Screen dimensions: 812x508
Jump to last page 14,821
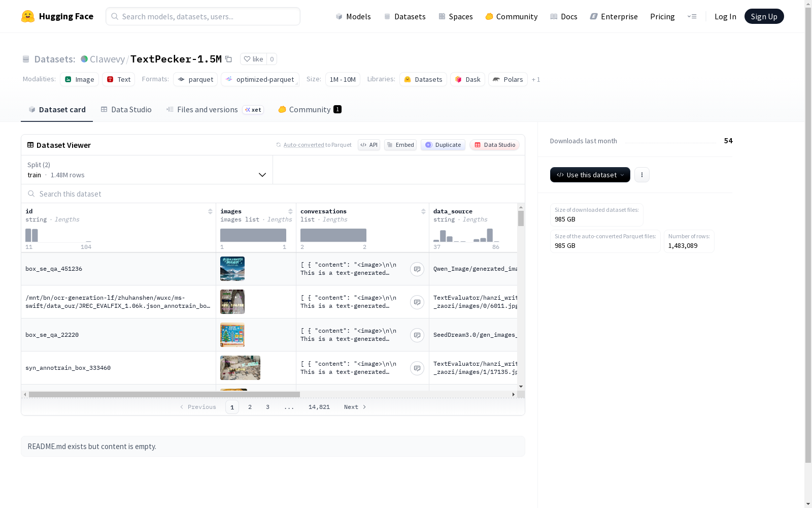319,407
